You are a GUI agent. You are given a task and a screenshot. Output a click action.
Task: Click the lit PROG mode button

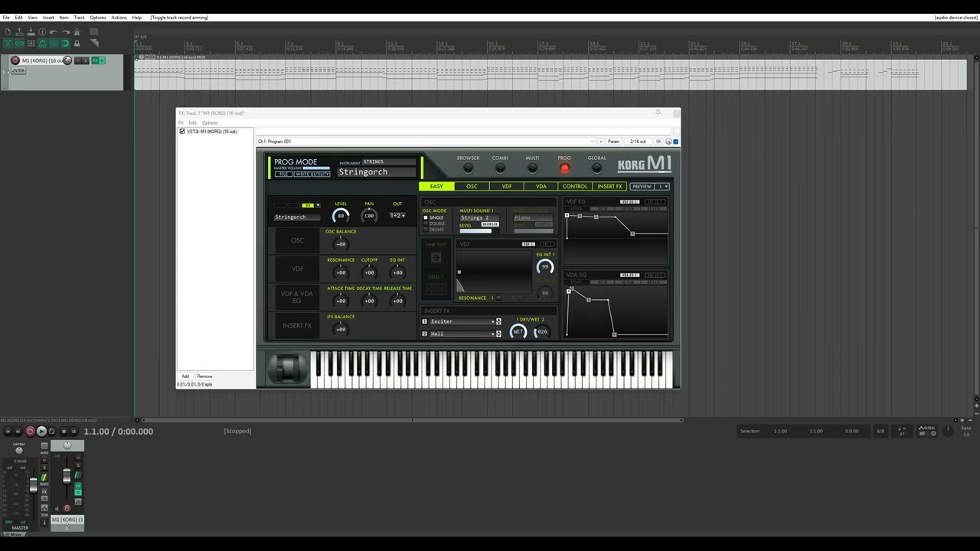[564, 168]
